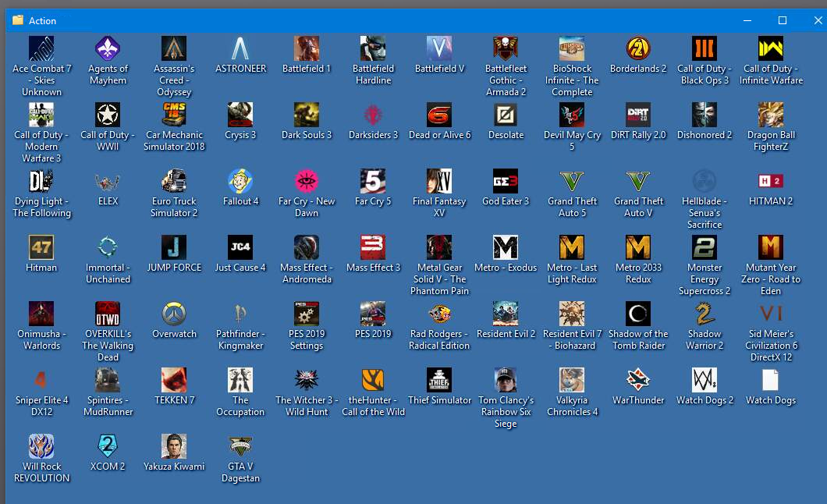
Task: Select the PES 2019 Settings icon
Action: 307,314
